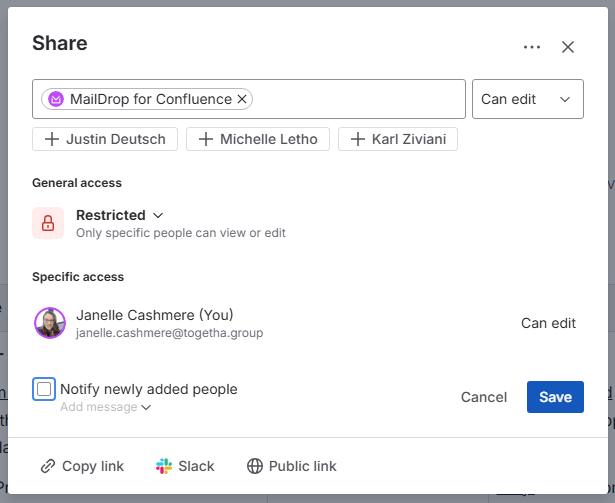
Task: Click the Public link globe icon
Action: (x=255, y=466)
